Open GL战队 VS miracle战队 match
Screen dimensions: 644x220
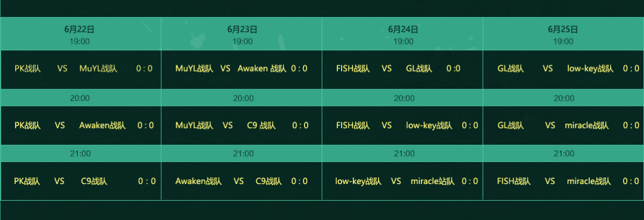[563, 125]
